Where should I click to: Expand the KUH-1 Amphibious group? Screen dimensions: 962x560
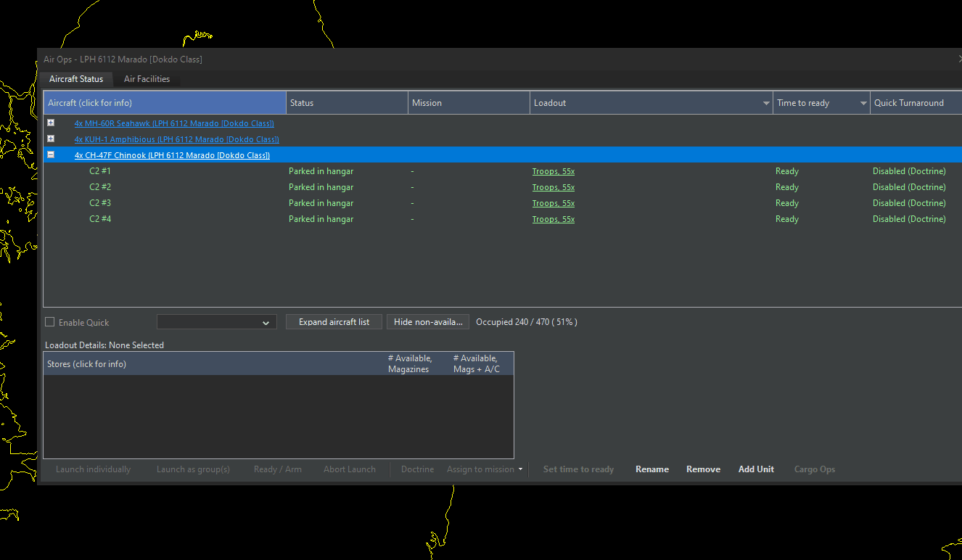[51, 139]
